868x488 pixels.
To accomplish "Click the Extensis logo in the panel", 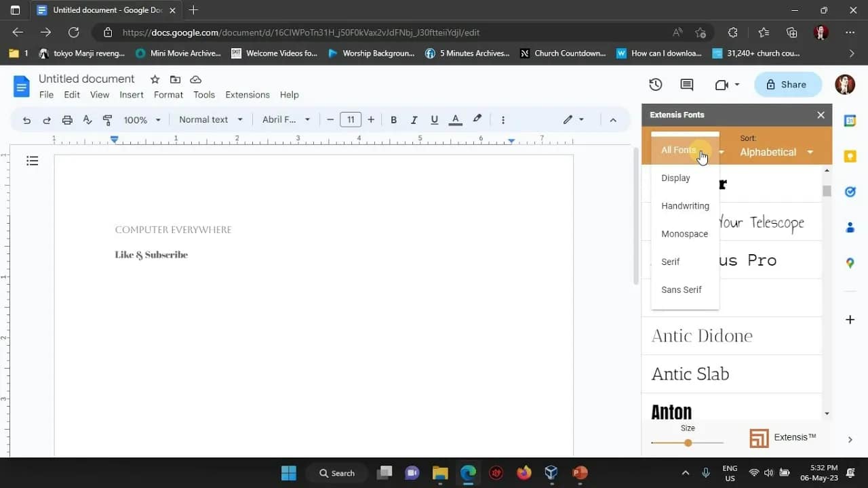I will click(759, 438).
